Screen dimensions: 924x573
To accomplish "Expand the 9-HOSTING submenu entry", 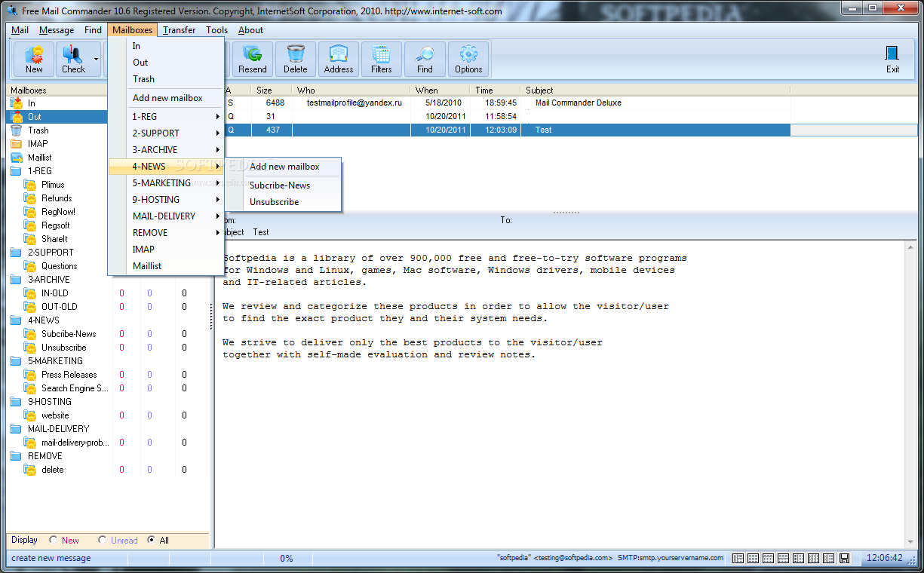I will [167, 200].
